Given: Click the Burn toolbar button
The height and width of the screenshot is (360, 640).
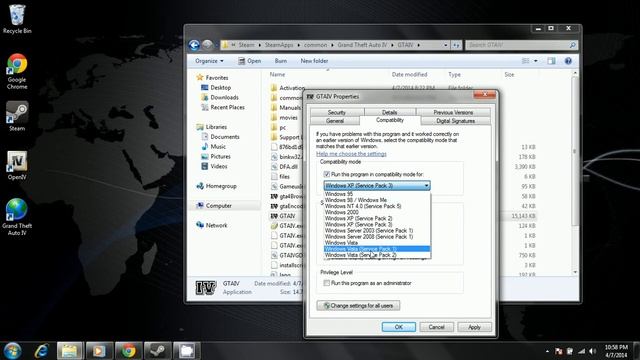Looking at the screenshot, I should click(281, 61).
